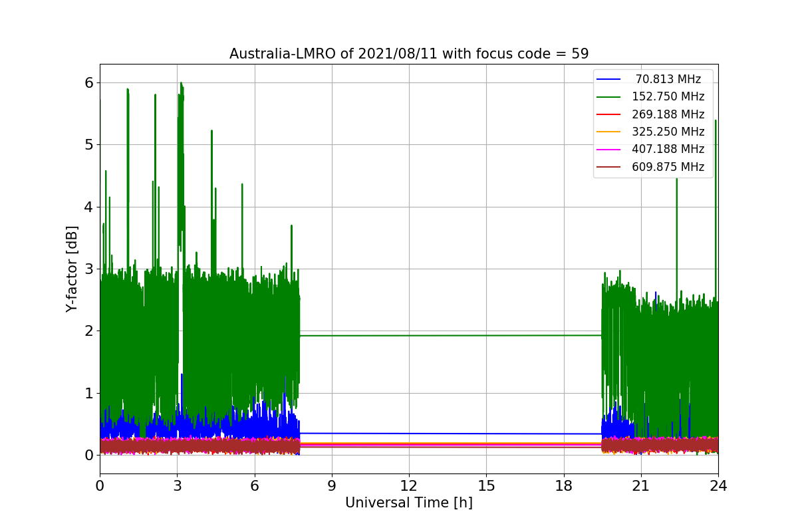Click the x-axis tick label '24'
798x532 pixels.
tap(718, 486)
